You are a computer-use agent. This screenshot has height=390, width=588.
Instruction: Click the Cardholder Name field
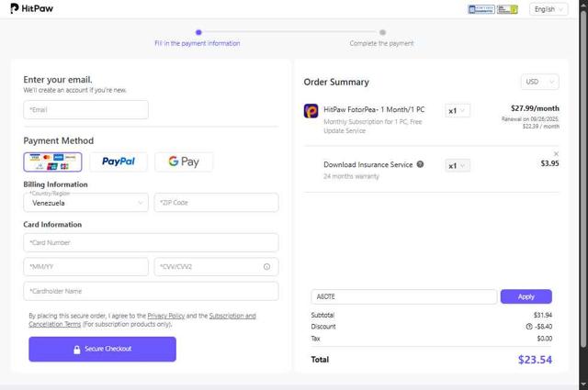[x=151, y=291]
